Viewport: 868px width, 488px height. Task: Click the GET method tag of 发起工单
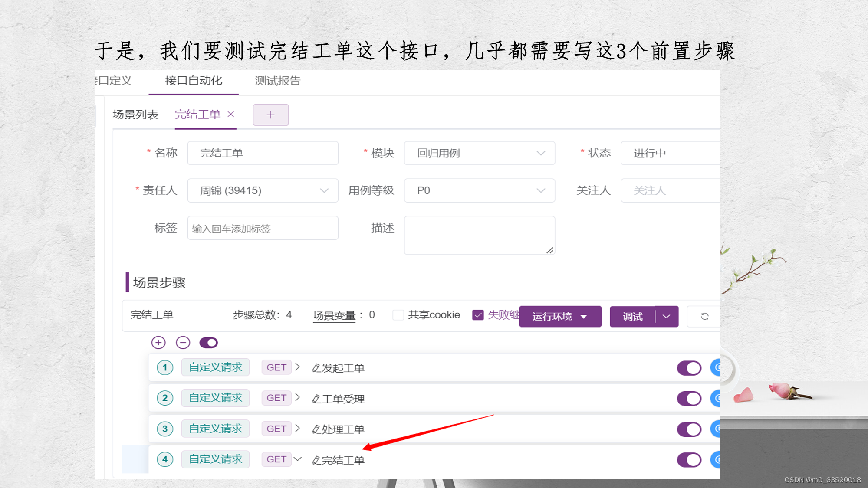pos(276,367)
